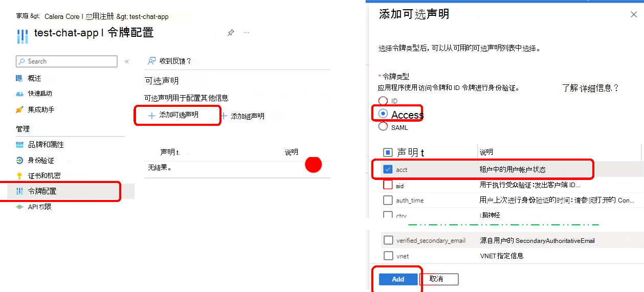Toggle the select-all claims checkbox

coord(388,152)
